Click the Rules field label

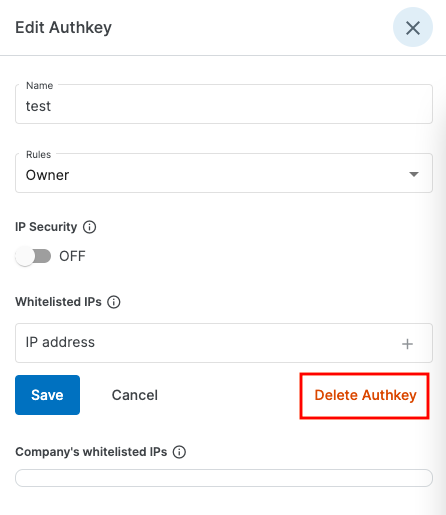click(39, 155)
